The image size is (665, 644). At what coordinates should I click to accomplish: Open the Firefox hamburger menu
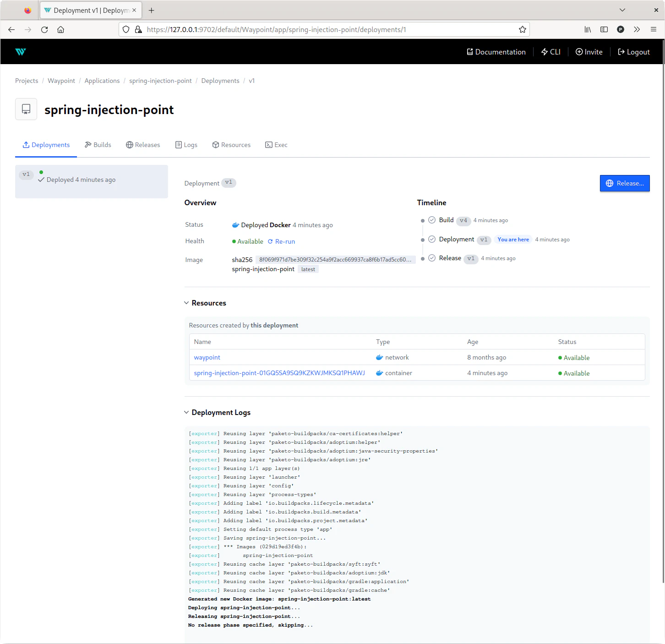[x=653, y=30]
